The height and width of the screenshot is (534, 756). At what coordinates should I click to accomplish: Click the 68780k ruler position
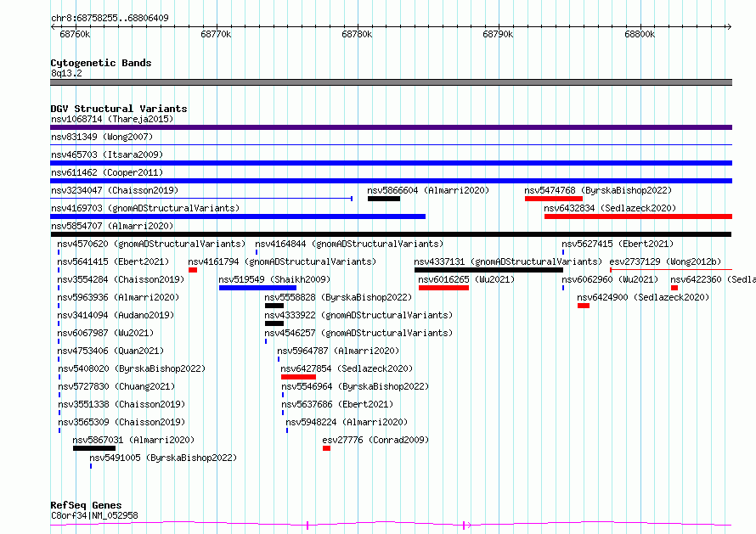pos(358,34)
